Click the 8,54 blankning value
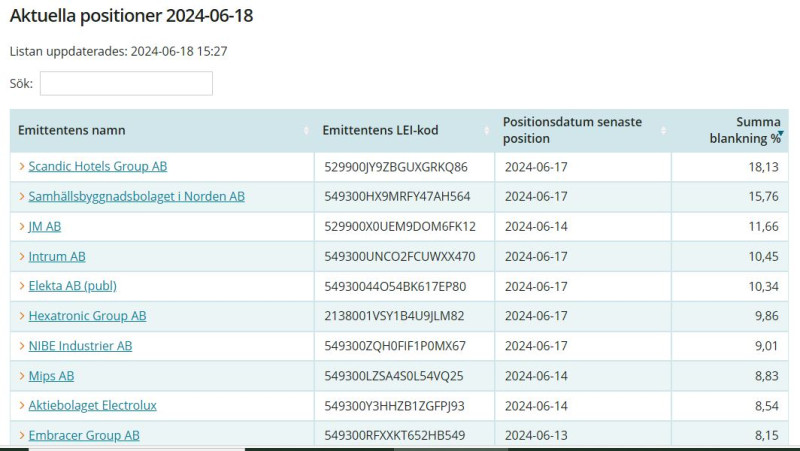 [767, 406]
